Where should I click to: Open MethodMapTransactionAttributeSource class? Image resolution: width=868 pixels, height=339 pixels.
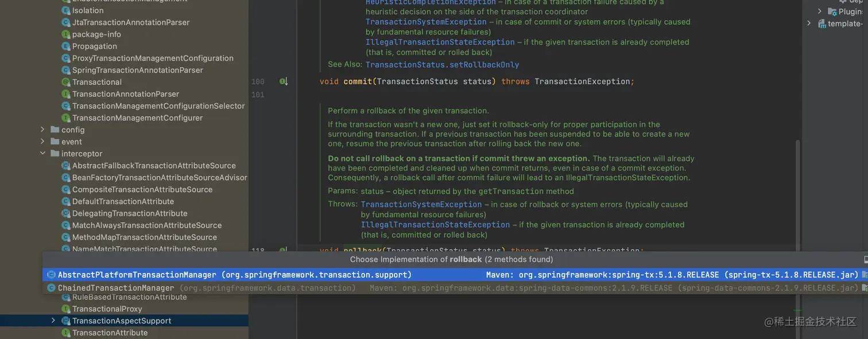(x=145, y=237)
